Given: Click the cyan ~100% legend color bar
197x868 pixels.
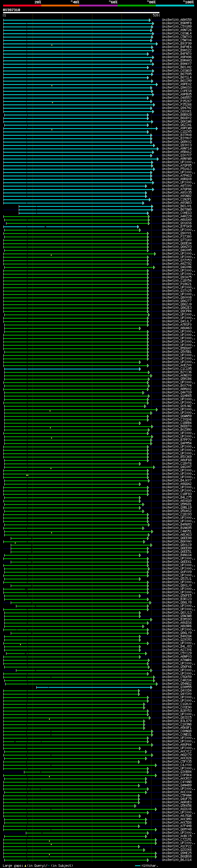Looking at the screenshot, I should click(x=175, y=6).
